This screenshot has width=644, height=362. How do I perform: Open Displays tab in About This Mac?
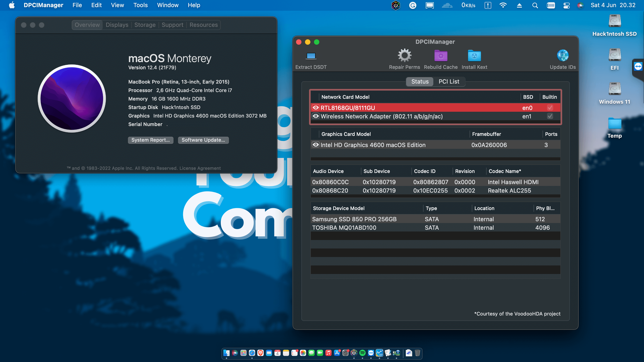117,25
